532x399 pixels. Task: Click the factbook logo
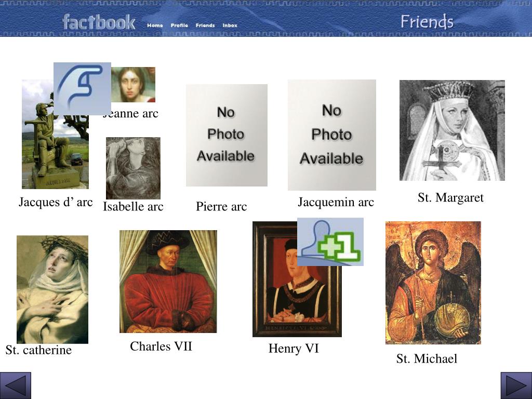99,22
